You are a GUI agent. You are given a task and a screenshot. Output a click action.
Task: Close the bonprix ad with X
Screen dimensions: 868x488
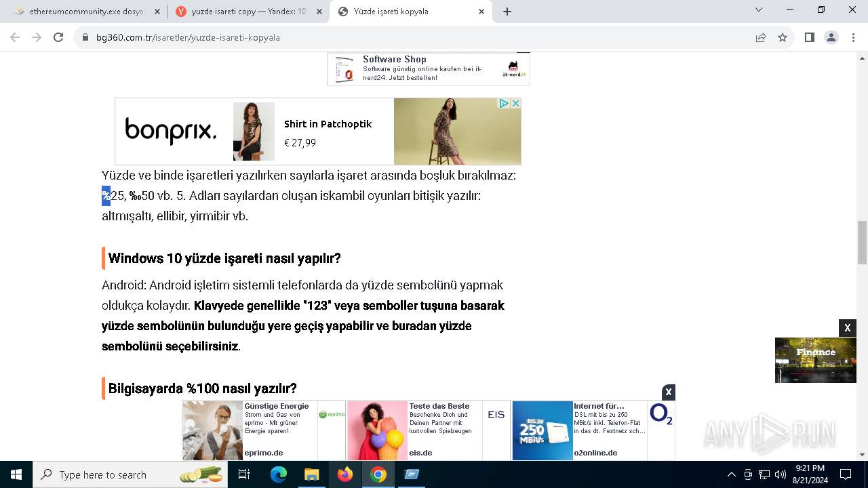click(x=515, y=103)
